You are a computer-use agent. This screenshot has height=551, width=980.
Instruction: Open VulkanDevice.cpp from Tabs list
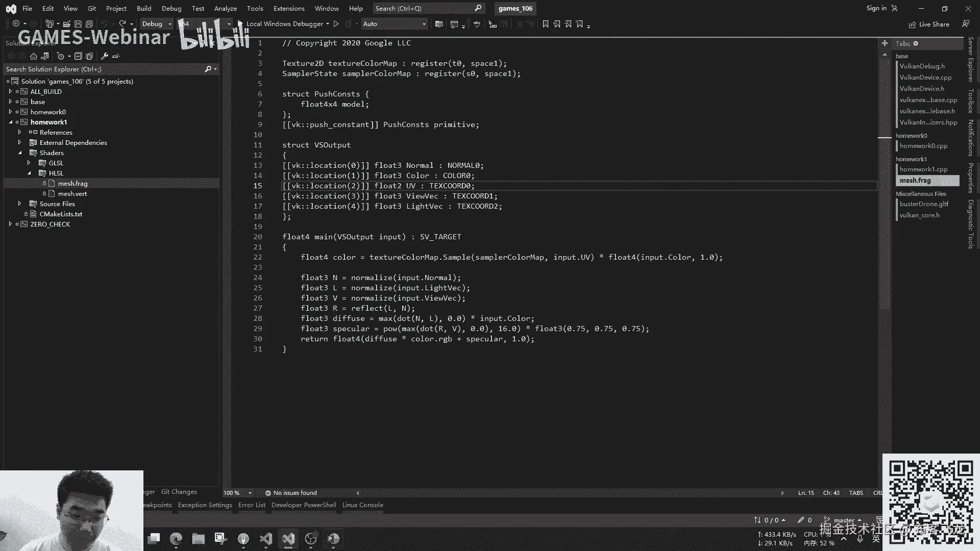(x=925, y=78)
